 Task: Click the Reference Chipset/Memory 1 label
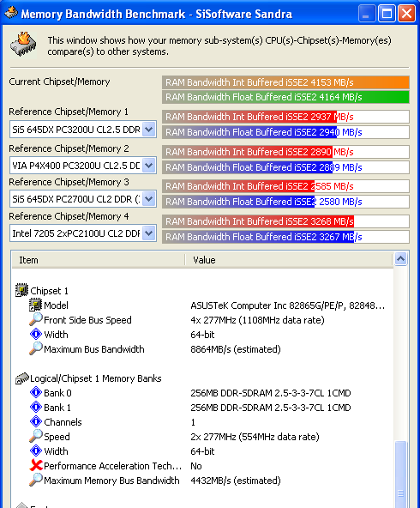(69, 112)
